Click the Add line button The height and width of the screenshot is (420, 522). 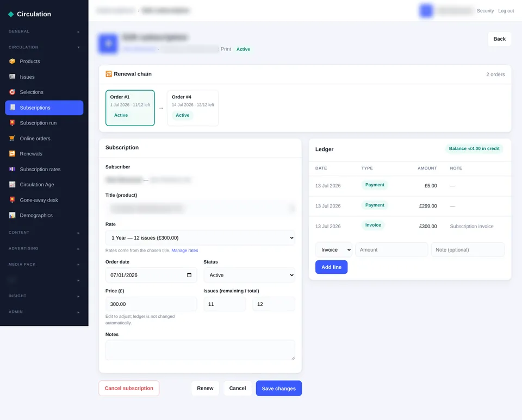click(x=331, y=267)
